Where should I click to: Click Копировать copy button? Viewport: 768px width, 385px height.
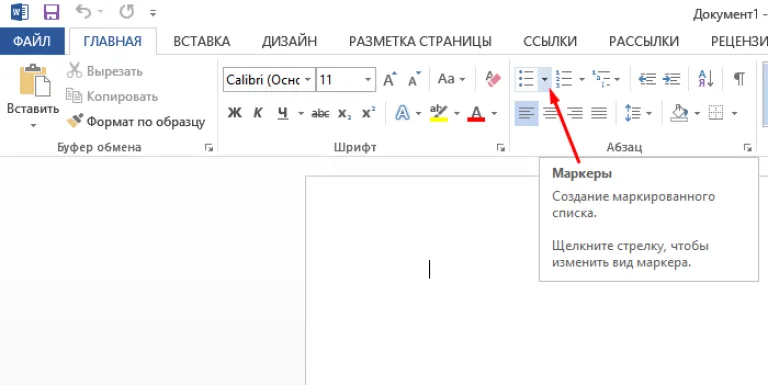click(x=112, y=96)
